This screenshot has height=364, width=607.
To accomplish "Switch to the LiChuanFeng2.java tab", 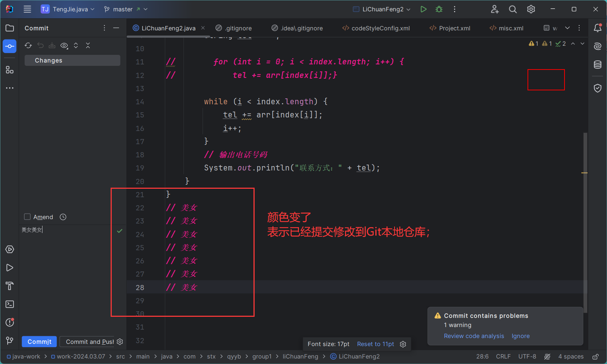I will tap(168, 28).
